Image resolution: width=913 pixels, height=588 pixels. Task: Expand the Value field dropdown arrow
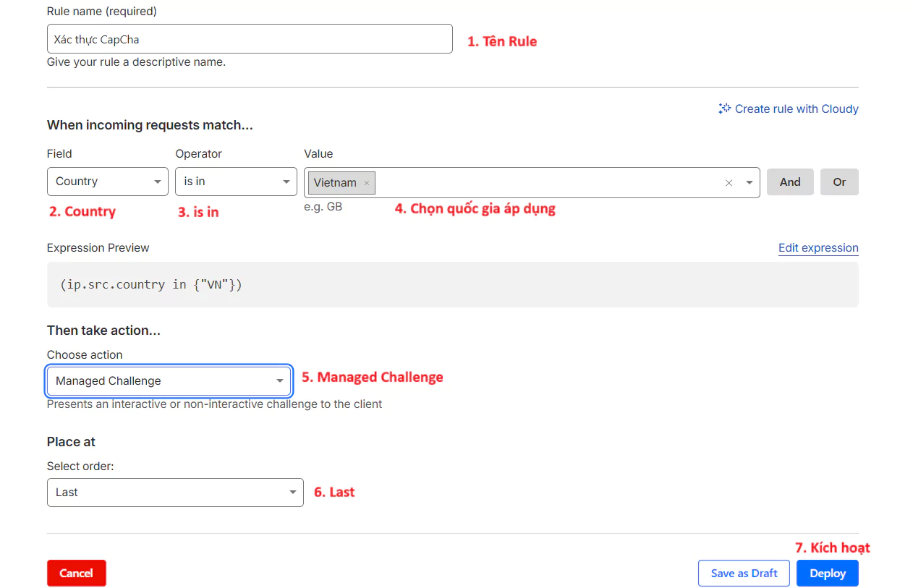pos(749,183)
